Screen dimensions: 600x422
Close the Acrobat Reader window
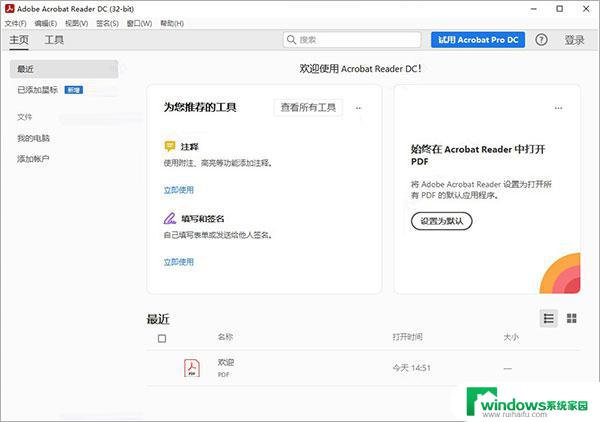pyautogui.click(x=586, y=9)
